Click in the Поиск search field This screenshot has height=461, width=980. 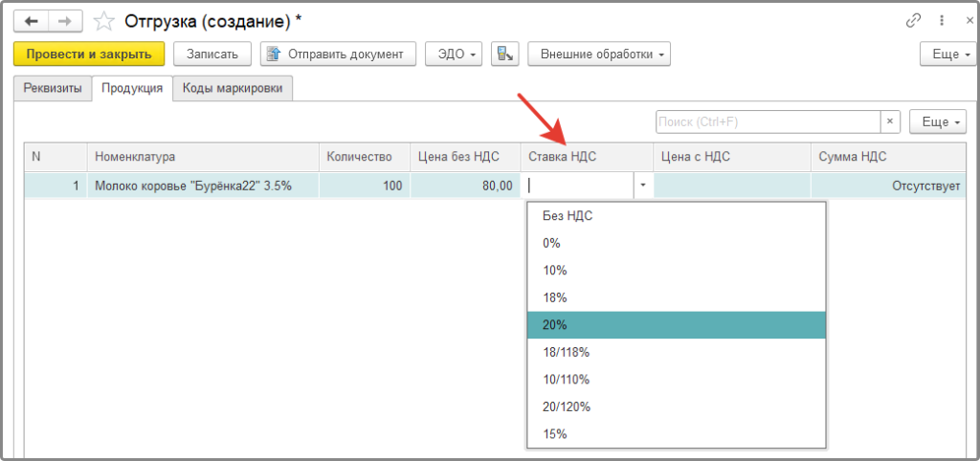(x=766, y=122)
